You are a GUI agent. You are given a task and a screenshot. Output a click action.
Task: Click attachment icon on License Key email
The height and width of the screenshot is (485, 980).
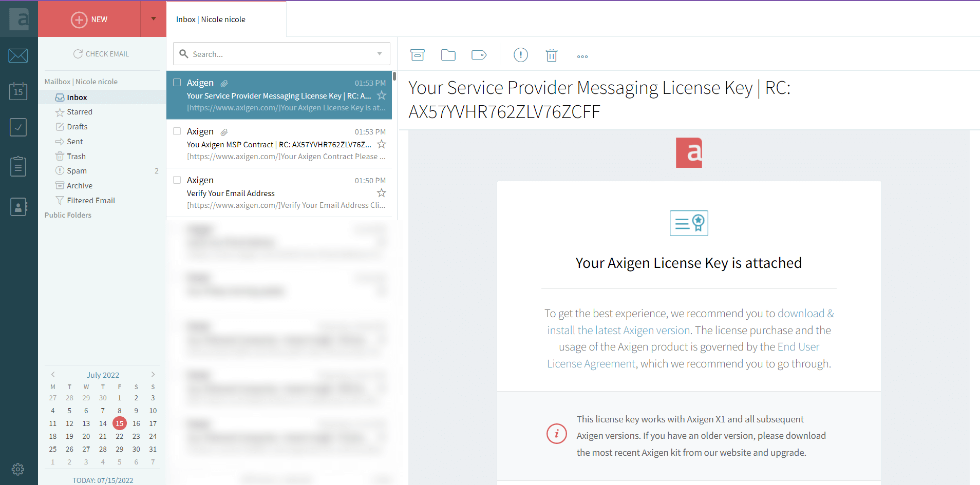224,83
